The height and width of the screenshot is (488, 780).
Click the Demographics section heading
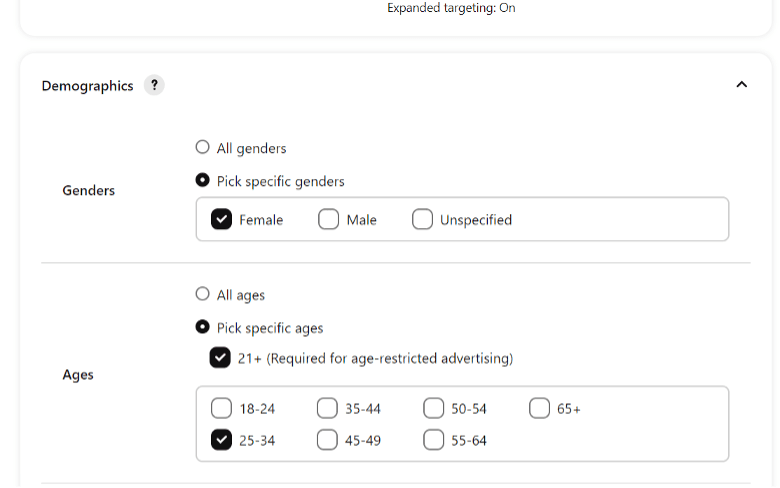88,86
